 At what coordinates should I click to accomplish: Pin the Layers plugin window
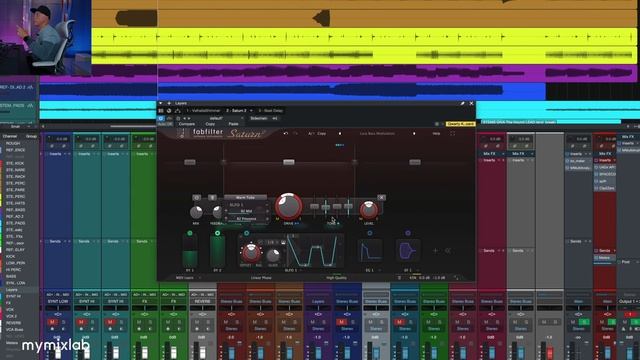(462, 104)
